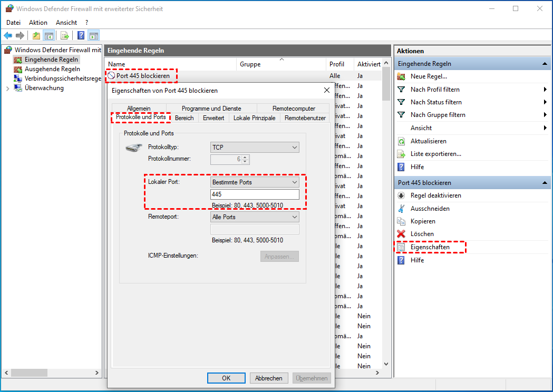This screenshot has height=392, width=553.
Task: Click the Back arrow toolbar icon
Action: 8,35
